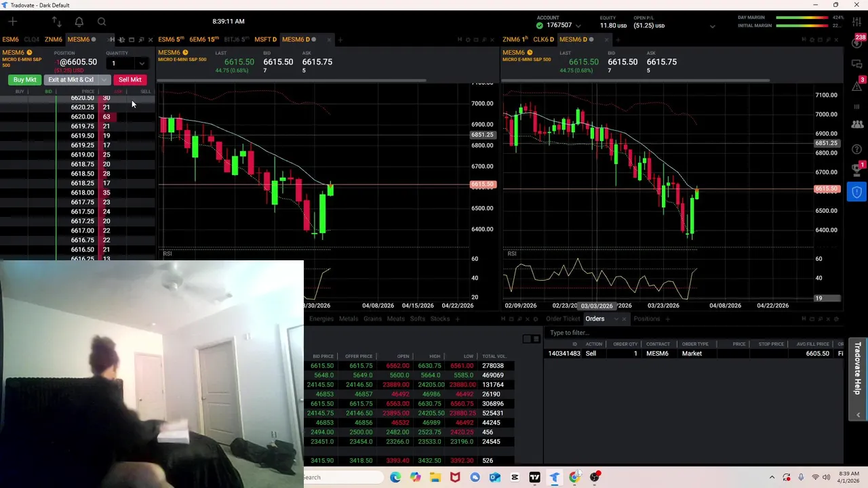This screenshot has width=868, height=488.
Task: Close the Orders tab
Action: click(624, 319)
